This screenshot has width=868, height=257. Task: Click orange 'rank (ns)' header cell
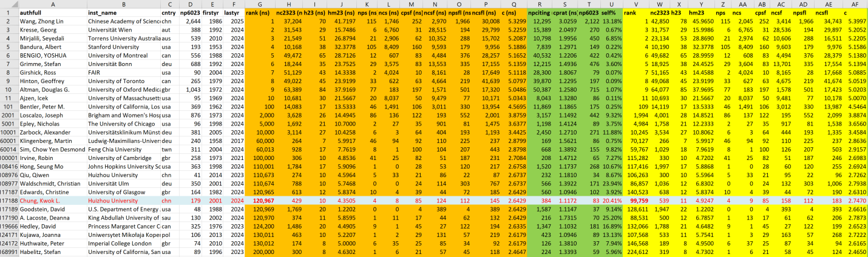click(x=260, y=12)
